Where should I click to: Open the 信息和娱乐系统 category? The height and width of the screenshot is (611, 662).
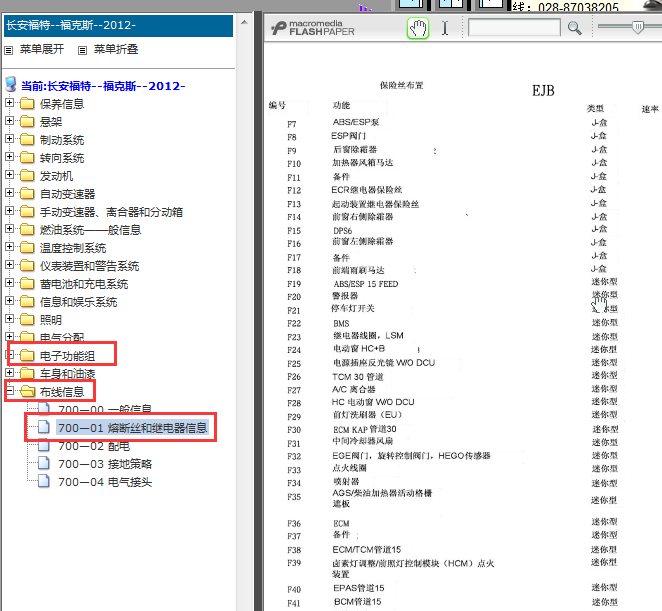click(79, 302)
